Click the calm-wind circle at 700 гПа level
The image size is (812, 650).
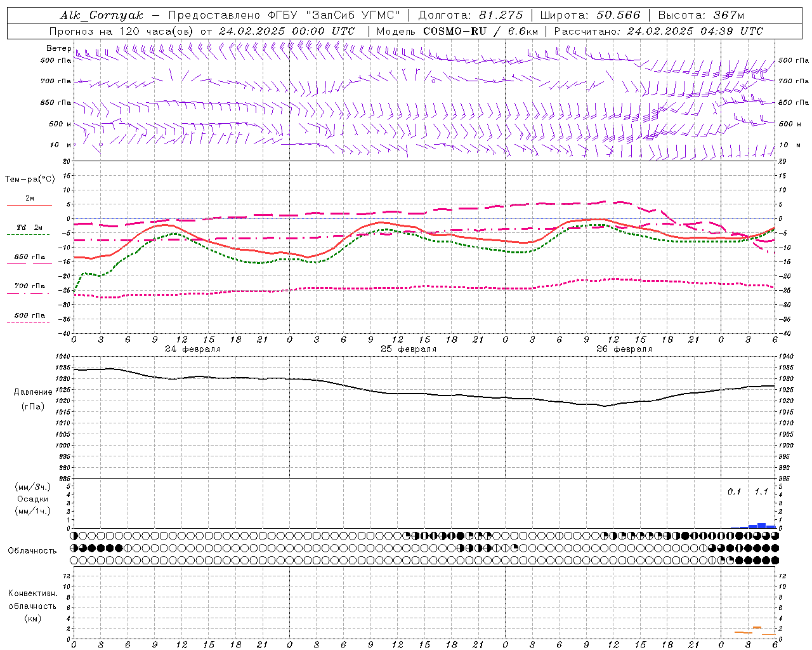pos(433,81)
